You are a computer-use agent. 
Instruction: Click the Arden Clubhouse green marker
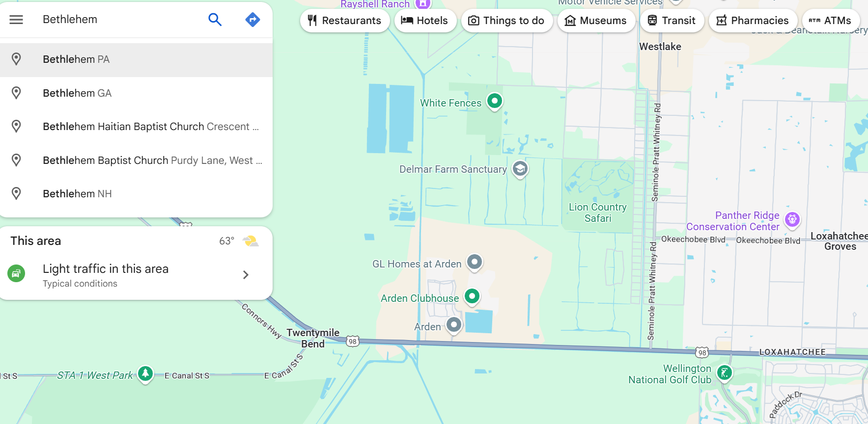[x=472, y=296]
